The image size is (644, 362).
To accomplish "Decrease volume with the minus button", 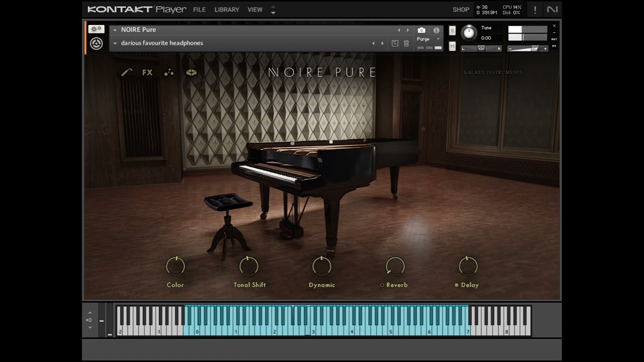I will pyautogui.click(x=510, y=49).
